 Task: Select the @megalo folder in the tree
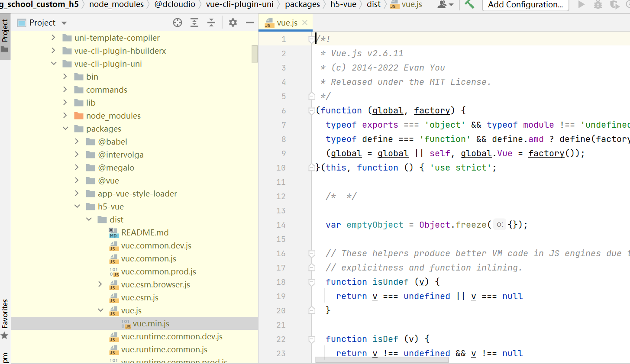[116, 168]
